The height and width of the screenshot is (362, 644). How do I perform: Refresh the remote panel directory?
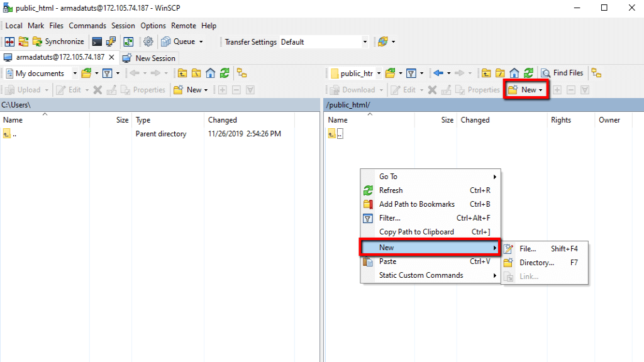[528, 73]
